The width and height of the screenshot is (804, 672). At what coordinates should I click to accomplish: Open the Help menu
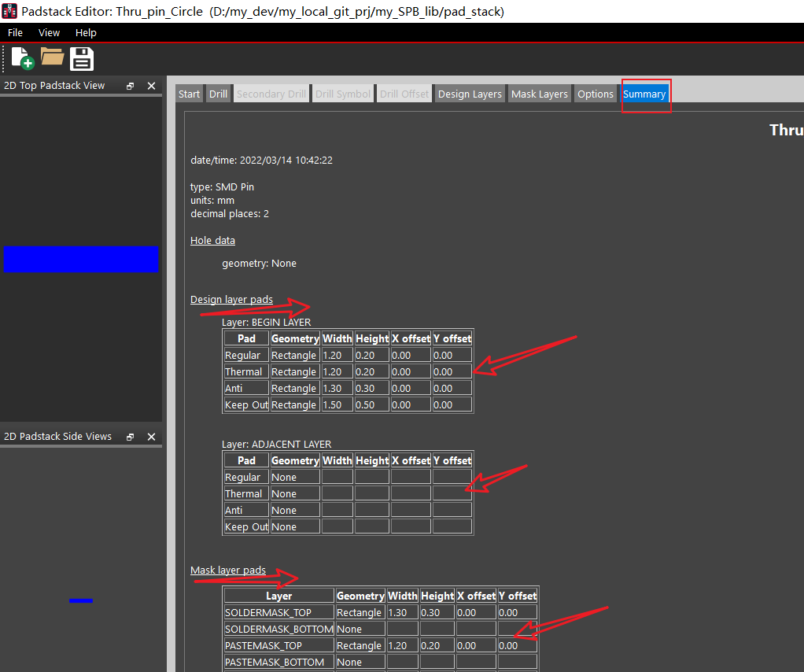pyautogui.click(x=86, y=32)
